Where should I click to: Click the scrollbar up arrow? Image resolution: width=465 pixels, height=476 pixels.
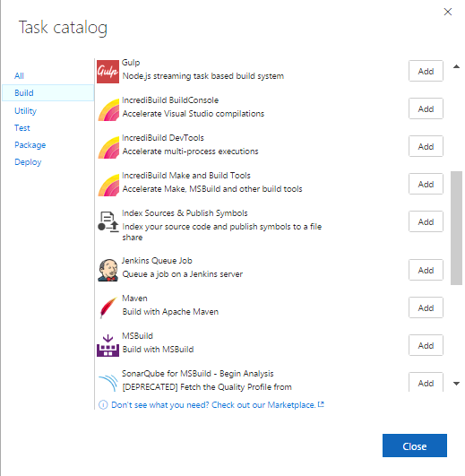pos(456,66)
